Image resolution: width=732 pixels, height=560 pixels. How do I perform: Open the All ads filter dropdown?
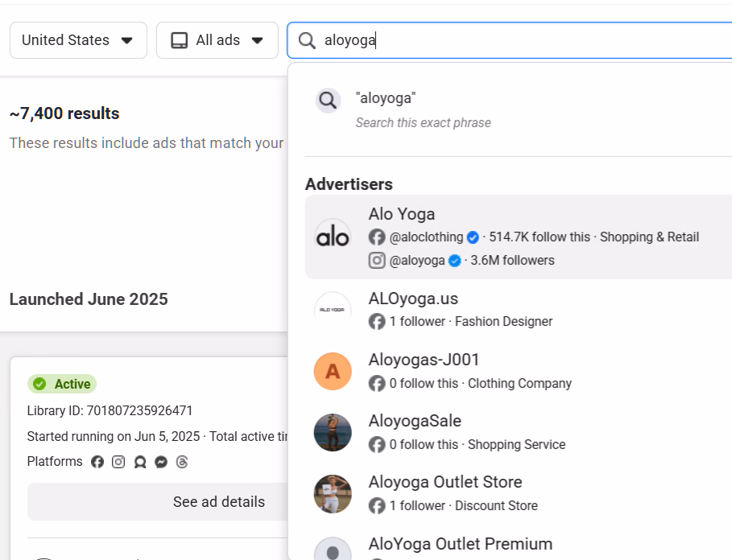pos(217,39)
